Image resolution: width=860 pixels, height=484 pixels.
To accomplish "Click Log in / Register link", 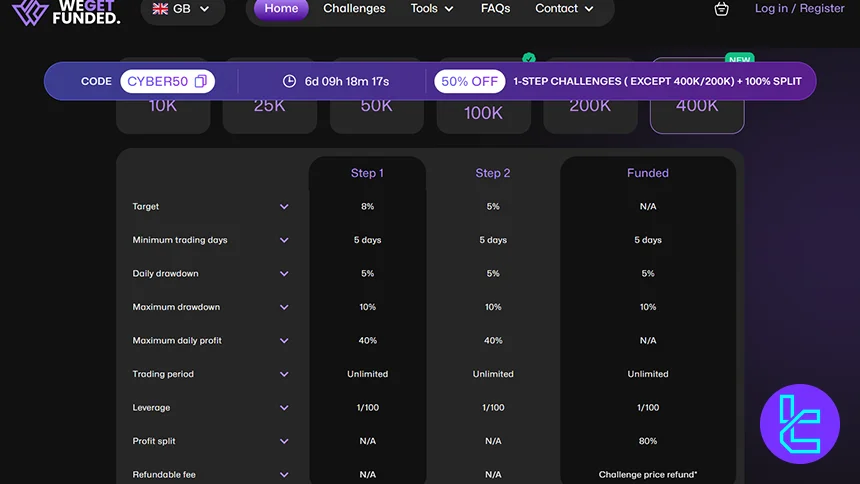I will [x=799, y=9].
